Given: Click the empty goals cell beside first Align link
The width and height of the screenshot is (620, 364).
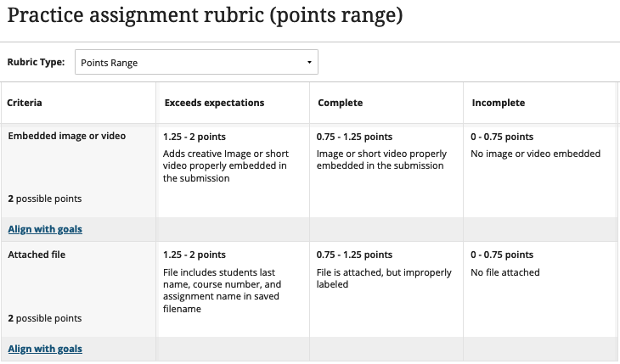Looking at the screenshot, I should [x=233, y=229].
